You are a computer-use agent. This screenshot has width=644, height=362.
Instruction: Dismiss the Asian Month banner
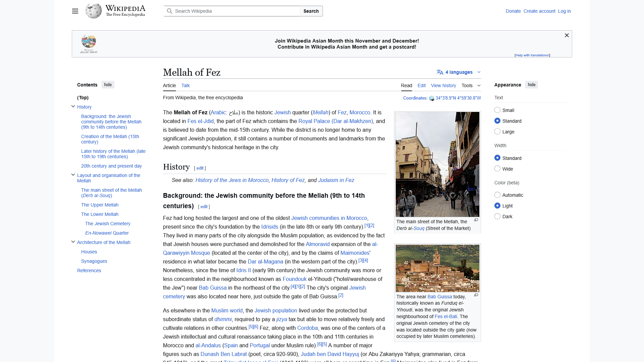567,35
